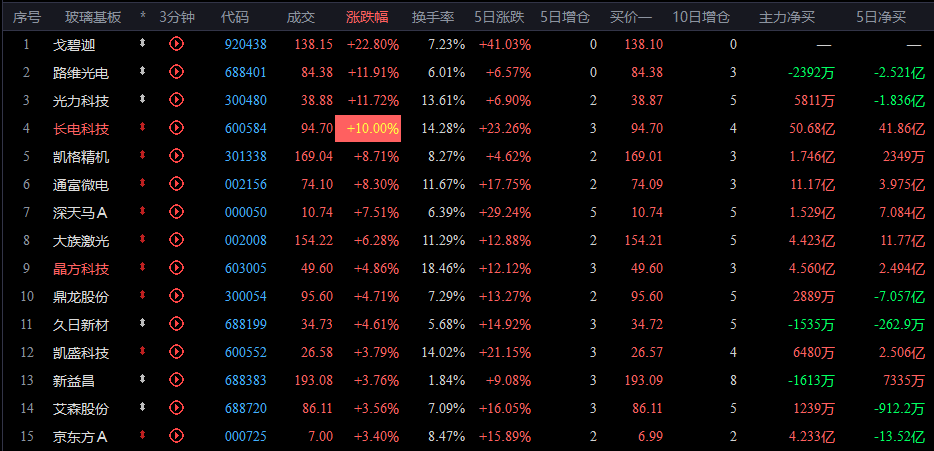Sort by 涨跌幅 column header
Screen dimensions: 934x451
(x=368, y=17)
